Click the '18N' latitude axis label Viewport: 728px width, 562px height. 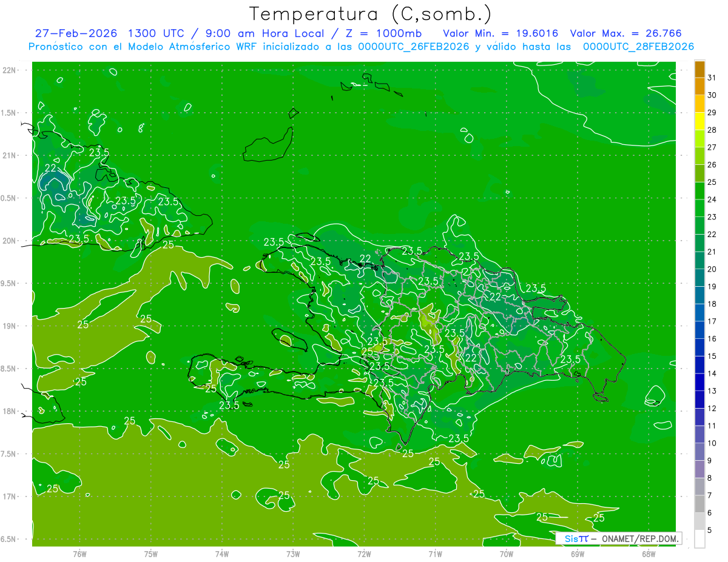[x=10, y=411]
